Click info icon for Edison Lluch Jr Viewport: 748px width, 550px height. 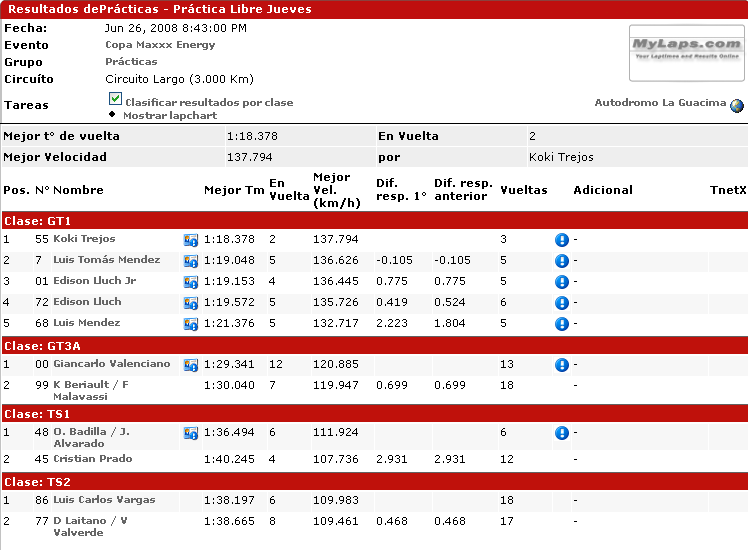click(x=562, y=282)
